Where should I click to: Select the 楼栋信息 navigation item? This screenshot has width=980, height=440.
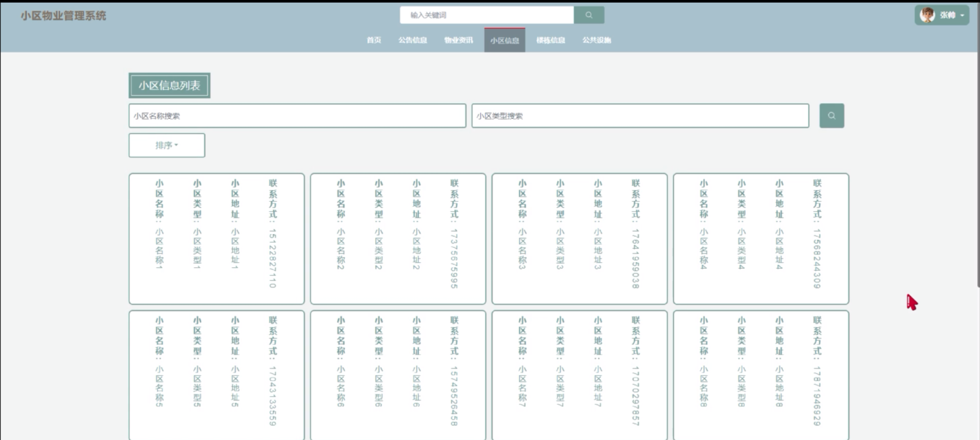[x=550, y=40]
